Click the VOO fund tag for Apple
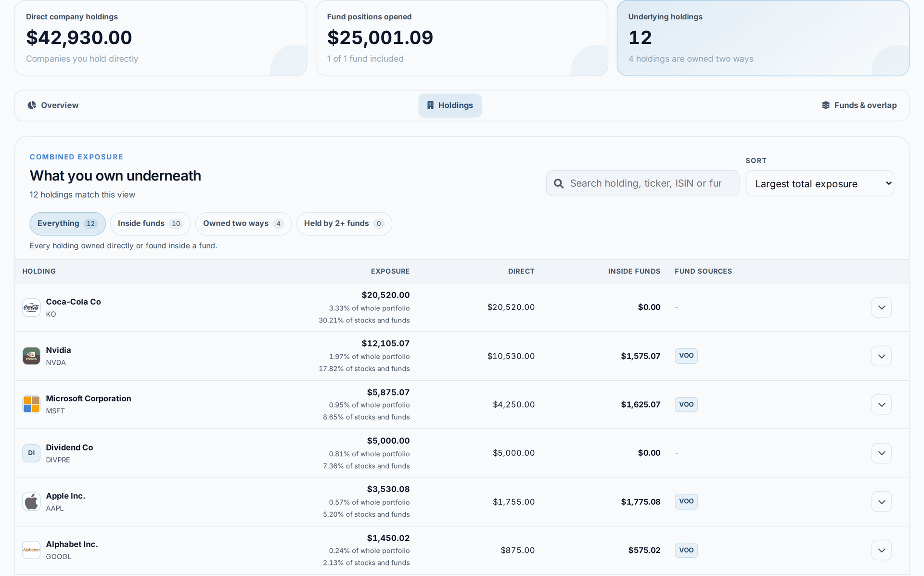Image resolution: width=924 pixels, height=576 pixels. tap(686, 501)
